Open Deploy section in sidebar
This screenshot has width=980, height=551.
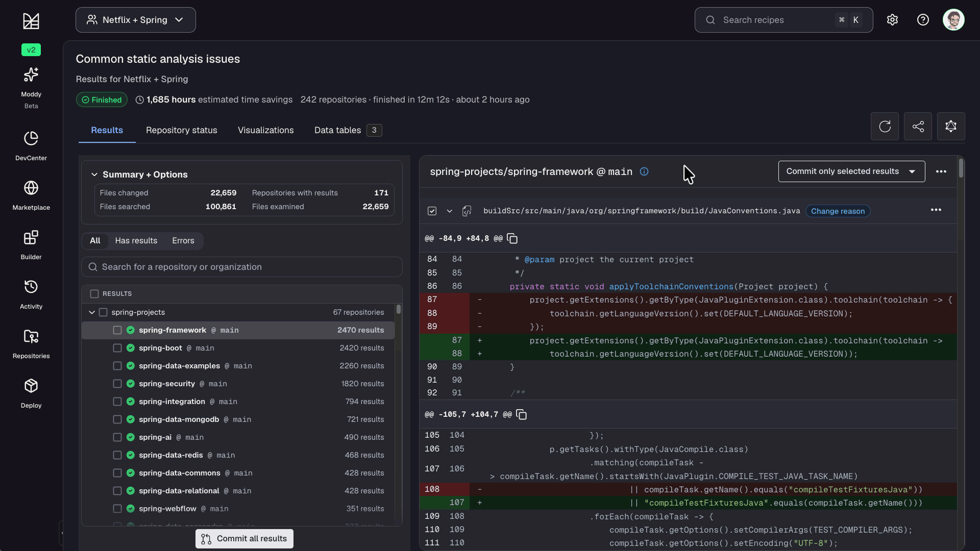31,393
